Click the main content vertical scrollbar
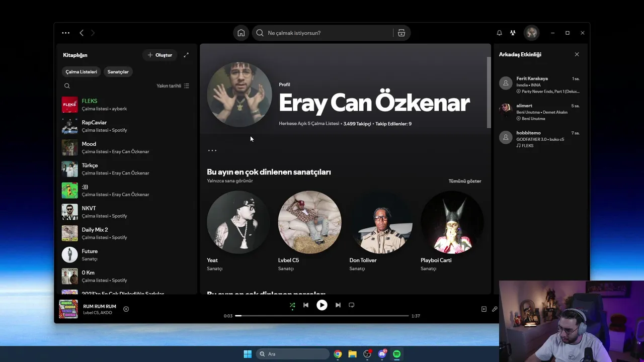Viewport: 644px width, 362px height. pos(488,92)
